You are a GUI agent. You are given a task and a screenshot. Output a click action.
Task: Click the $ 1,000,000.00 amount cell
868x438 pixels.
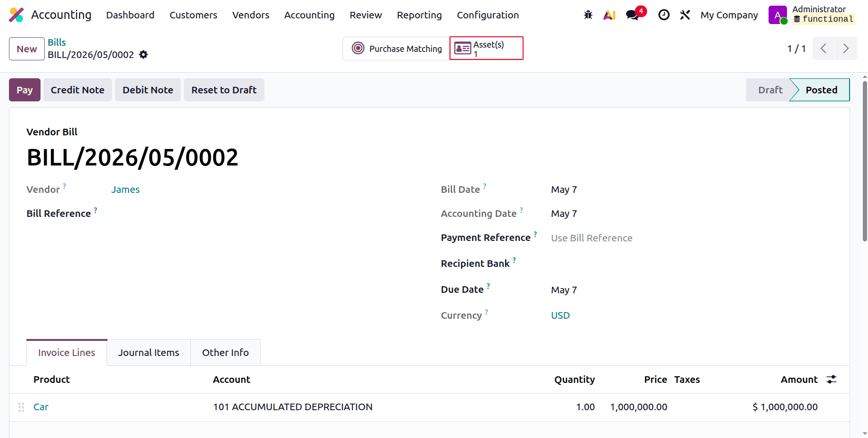785,407
